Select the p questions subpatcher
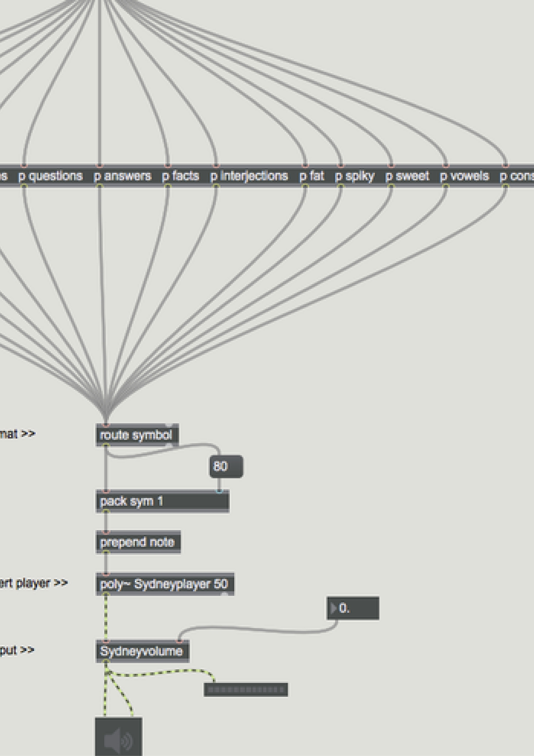 (x=50, y=176)
